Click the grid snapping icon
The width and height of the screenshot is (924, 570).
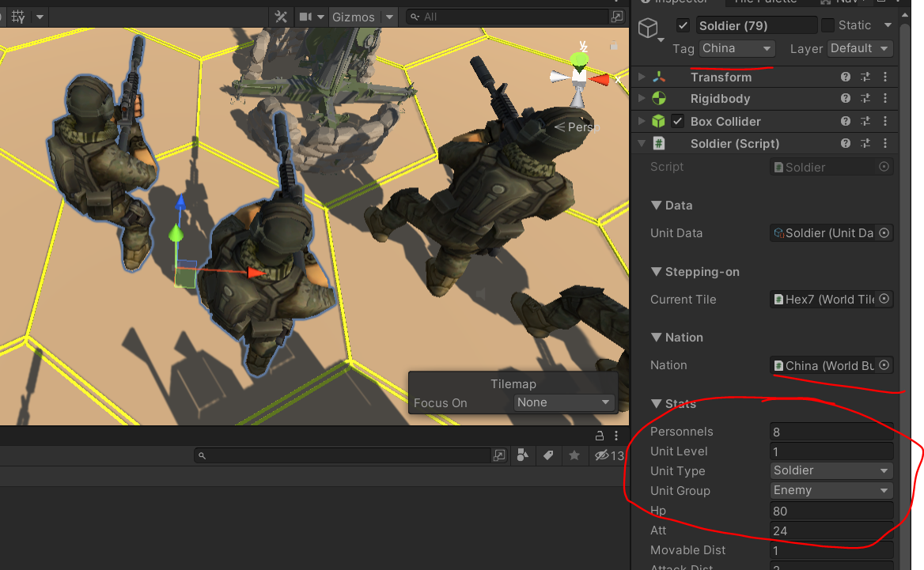pyautogui.click(x=18, y=17)
